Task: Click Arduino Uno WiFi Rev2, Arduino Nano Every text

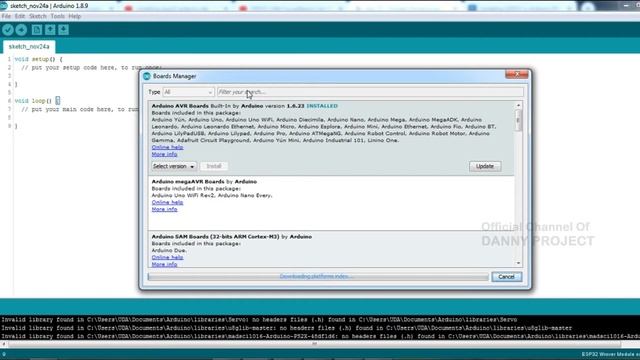Action: tap(212, 196)
